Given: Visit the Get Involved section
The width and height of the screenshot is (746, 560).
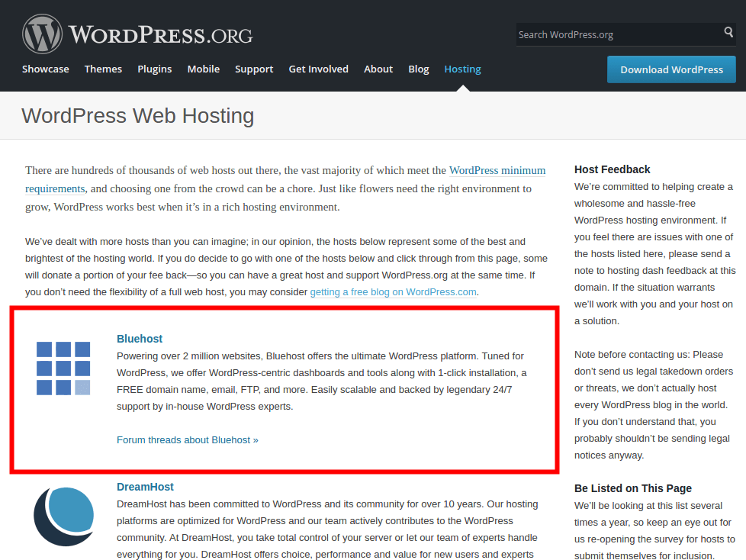Looking at the screenshot, I should (x=318, y=69).
